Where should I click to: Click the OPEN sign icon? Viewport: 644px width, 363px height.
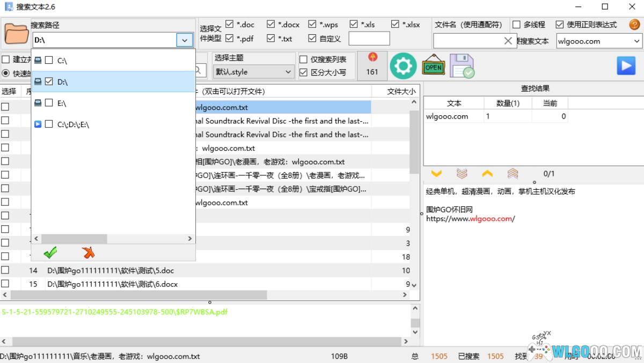(433, 66)
